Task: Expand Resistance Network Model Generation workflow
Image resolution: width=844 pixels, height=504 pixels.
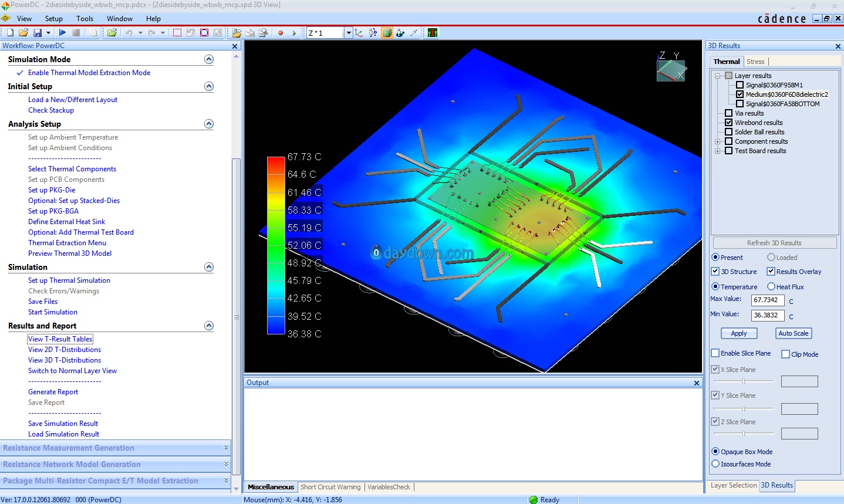Action: [226, 464]
